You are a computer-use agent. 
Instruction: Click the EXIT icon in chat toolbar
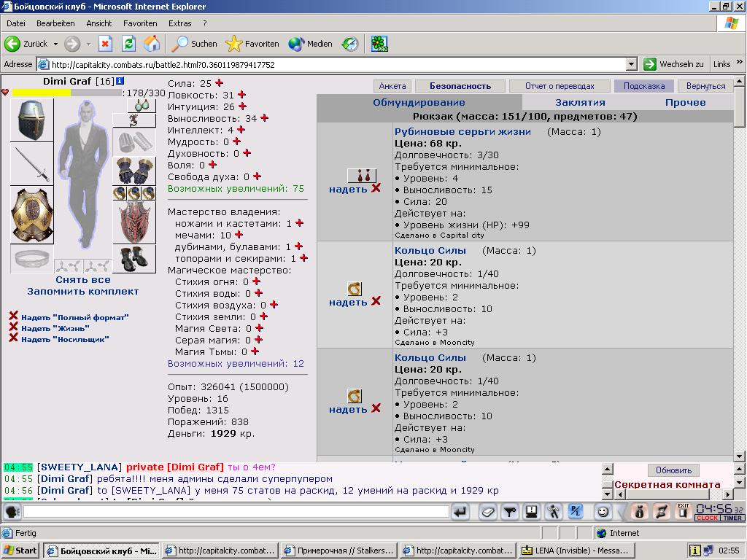(x=683, y=512)
